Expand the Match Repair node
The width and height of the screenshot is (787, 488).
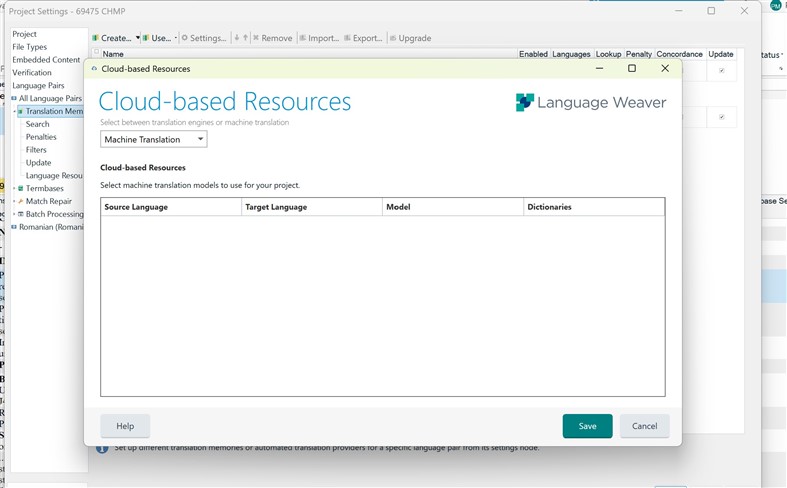tap(14, 201)
